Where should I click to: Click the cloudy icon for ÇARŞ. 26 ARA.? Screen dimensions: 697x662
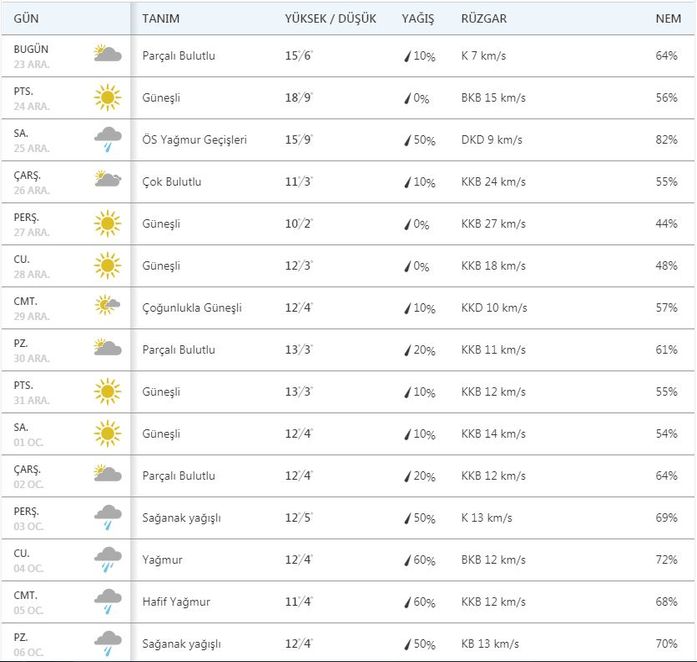click(107, 180)
